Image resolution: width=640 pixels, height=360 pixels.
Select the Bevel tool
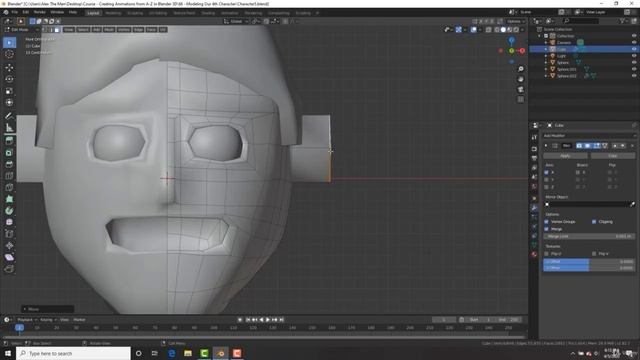9,164
